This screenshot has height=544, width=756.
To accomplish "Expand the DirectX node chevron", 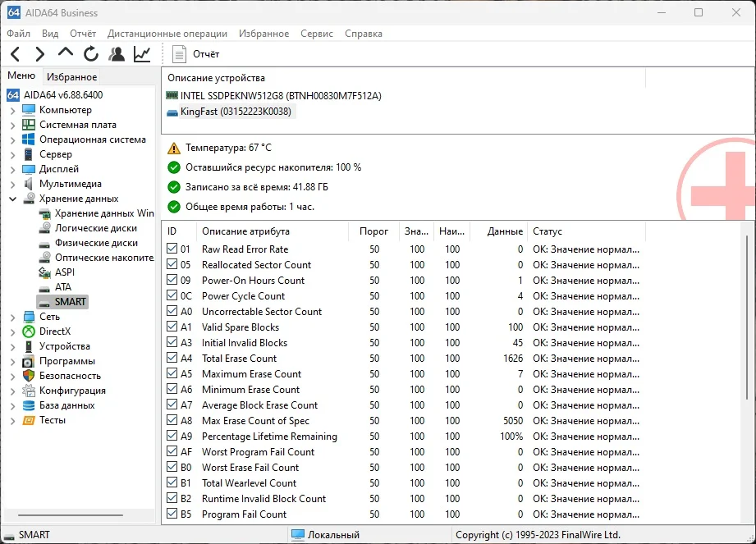I will 13,332.
